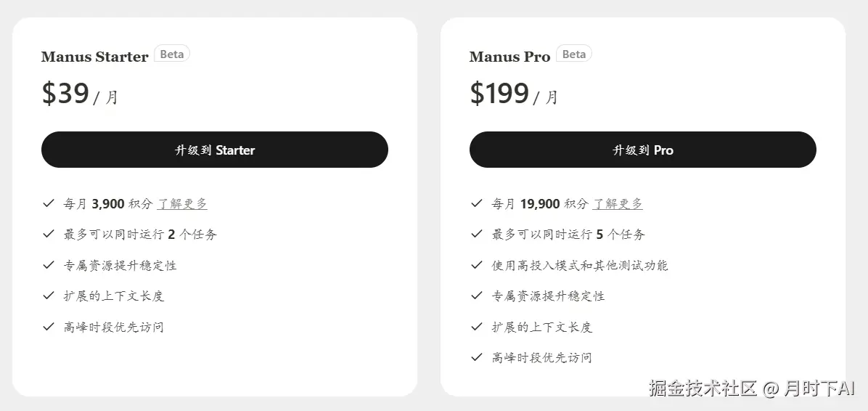Viewport: 868px width, 411px height.
Task: Click the checkmark beside Pro dedicated resources
Action: (477, 296)
